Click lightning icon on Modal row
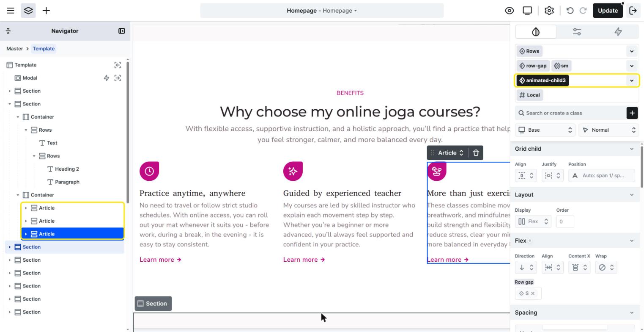Image resolution: width=644 pixels, height=332 pixels. 107,78
